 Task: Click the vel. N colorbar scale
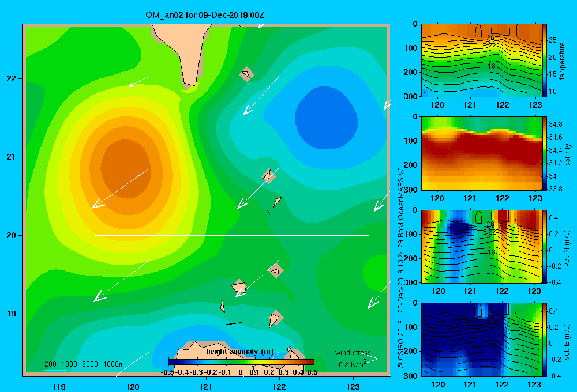pyautogui.click(x=545, y=246)
